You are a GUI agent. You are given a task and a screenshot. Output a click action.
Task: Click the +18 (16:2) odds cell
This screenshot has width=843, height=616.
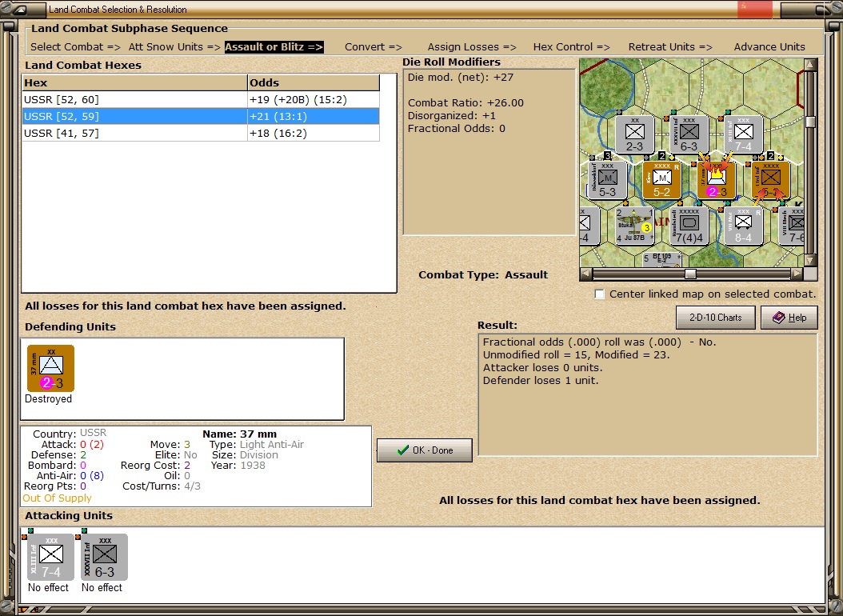click(314, 133)
